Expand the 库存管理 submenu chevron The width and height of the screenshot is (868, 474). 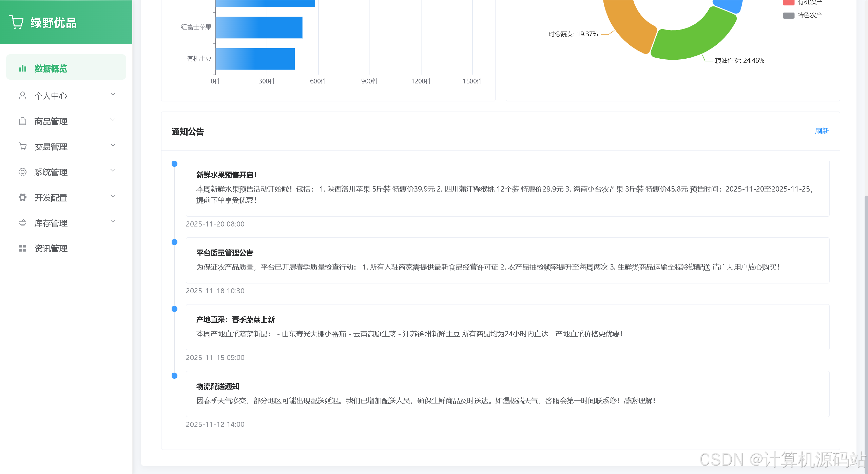[113, 221]
